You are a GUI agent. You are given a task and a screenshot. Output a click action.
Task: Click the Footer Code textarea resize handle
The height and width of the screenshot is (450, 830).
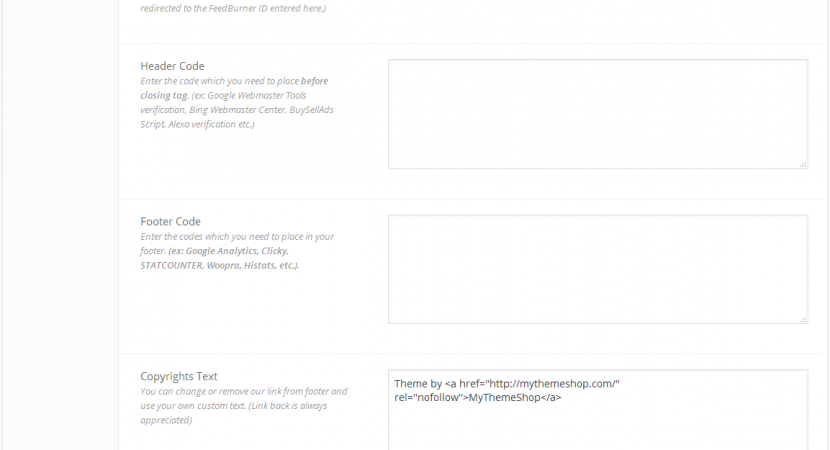[x=803, y=319]
